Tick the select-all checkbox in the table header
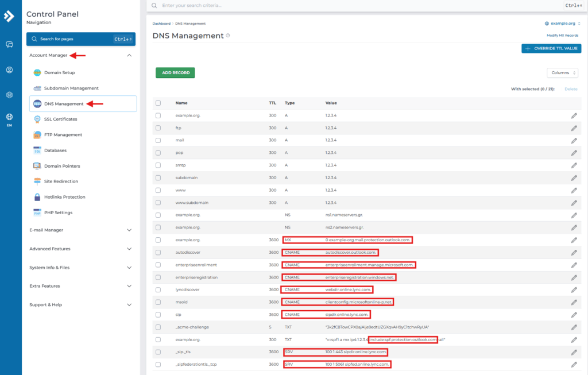588x375 pixels. pyautogui.click(x=158, y=102)
